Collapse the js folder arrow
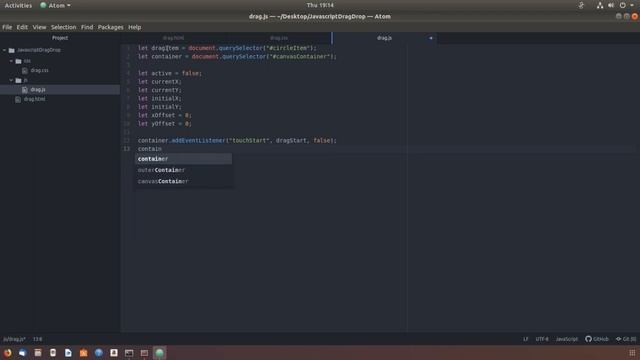Image resolution: width=640 pixels, height=360 pixels. click(x=11, y=80)
